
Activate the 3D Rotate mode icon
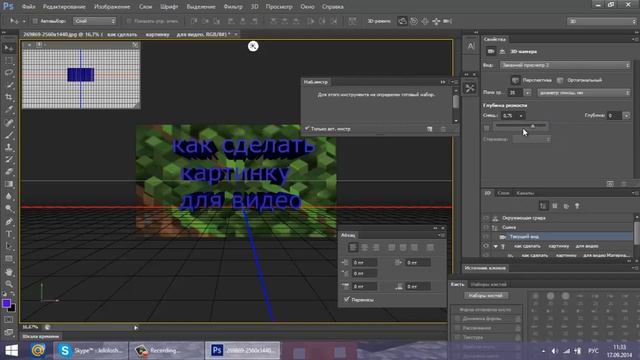402,21
